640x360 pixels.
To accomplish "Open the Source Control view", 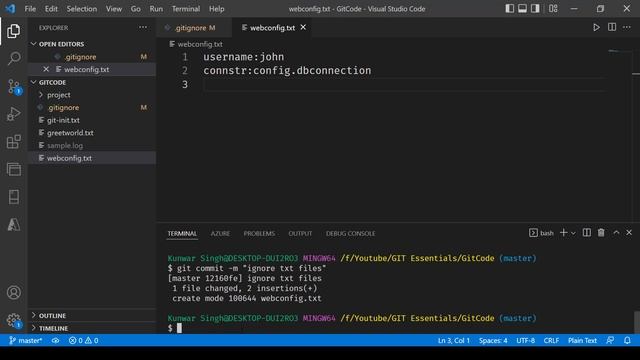I will tap(14, 87).
